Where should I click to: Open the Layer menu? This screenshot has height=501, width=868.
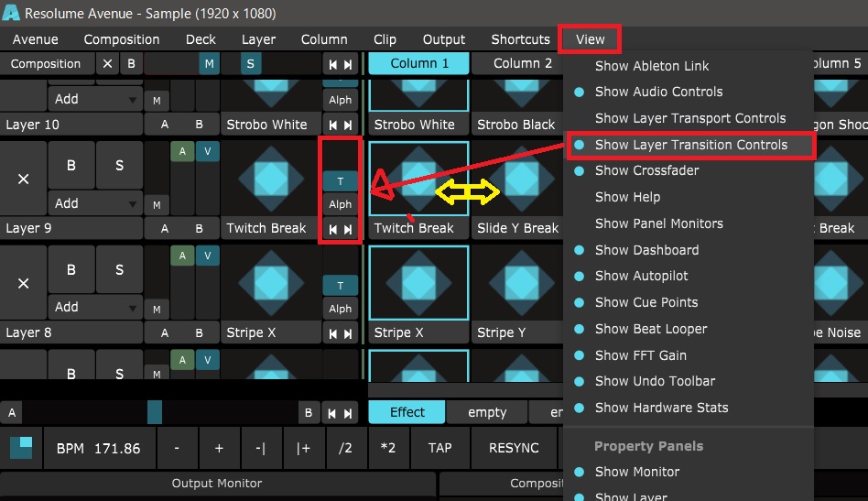pos(258,39)
